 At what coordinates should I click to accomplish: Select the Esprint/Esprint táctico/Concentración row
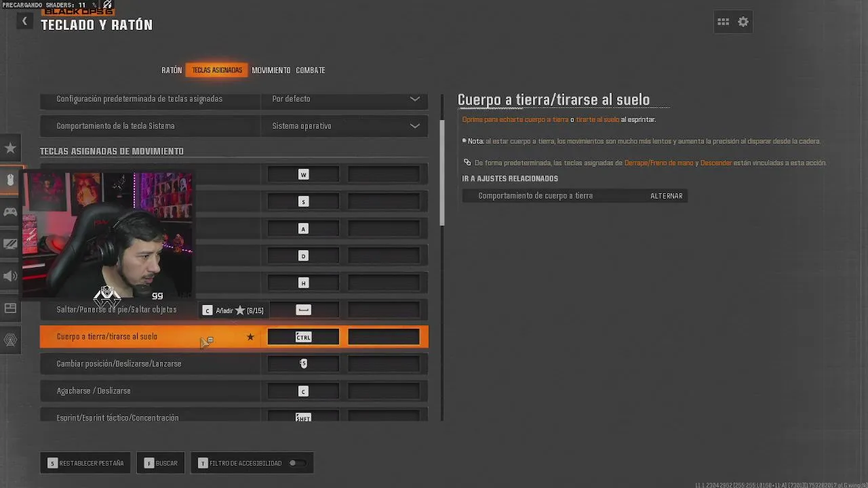click(234, 415)
